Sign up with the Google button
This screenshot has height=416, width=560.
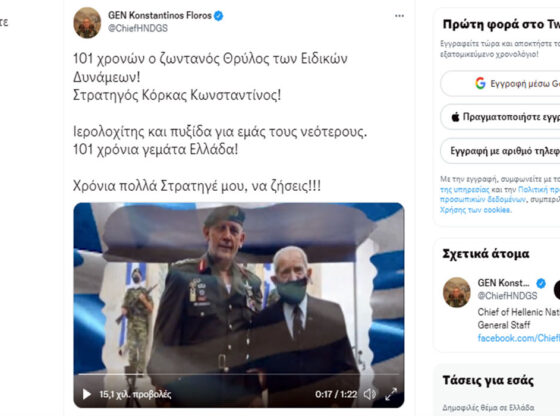(x=500, y=84)
